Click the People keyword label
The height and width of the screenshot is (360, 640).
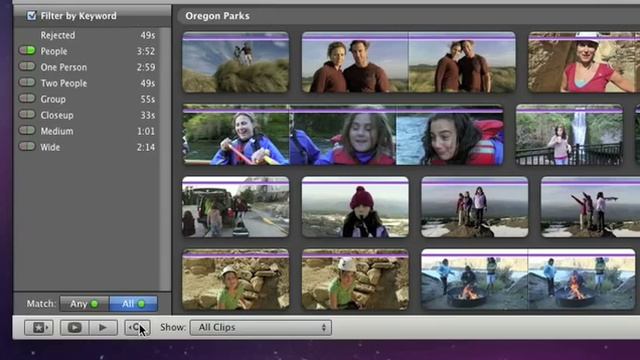pyautogui.click(x=54, y=51)
